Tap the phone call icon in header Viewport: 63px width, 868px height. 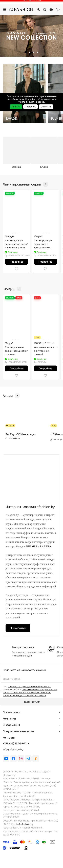(x=39, y=10)
